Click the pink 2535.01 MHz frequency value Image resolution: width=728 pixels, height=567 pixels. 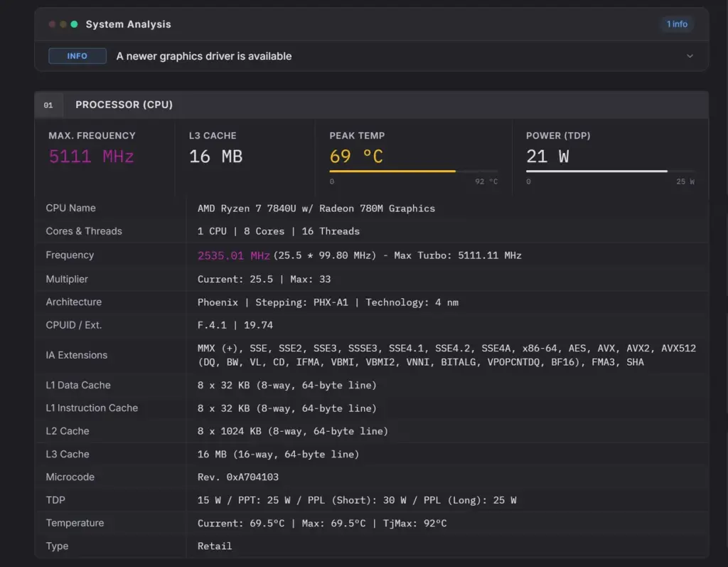233,255
